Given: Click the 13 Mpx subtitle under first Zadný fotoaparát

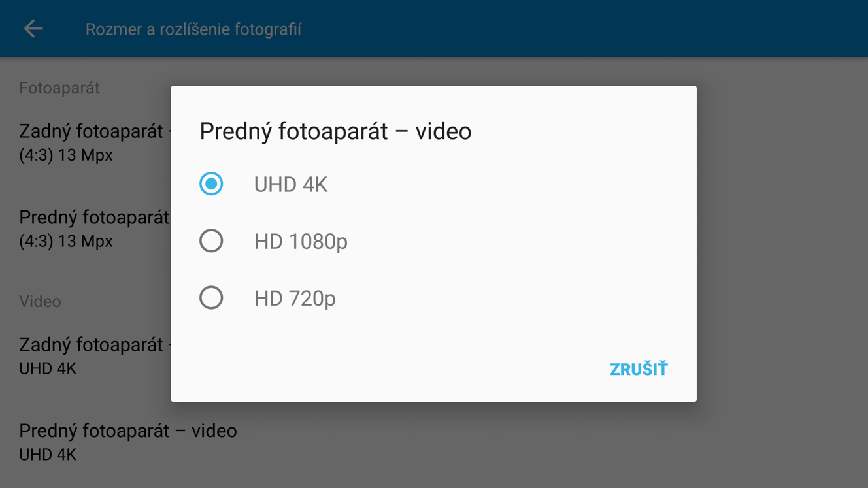Looking at the screenshot, I should 66,155.
